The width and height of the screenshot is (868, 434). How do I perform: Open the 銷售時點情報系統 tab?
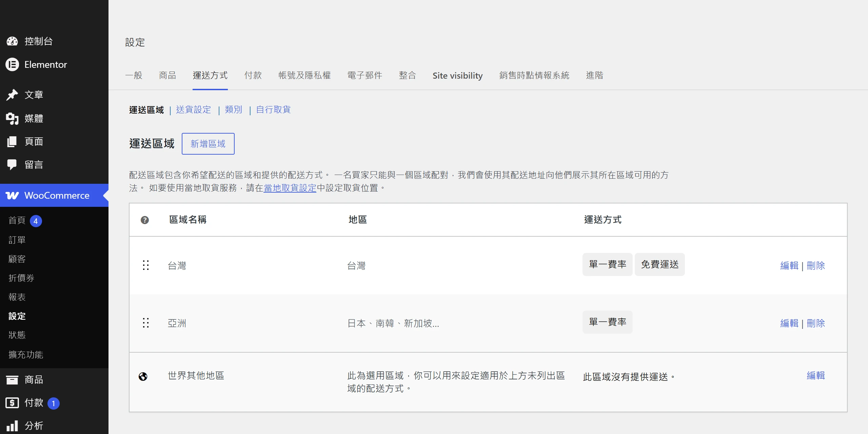(534, 75)
